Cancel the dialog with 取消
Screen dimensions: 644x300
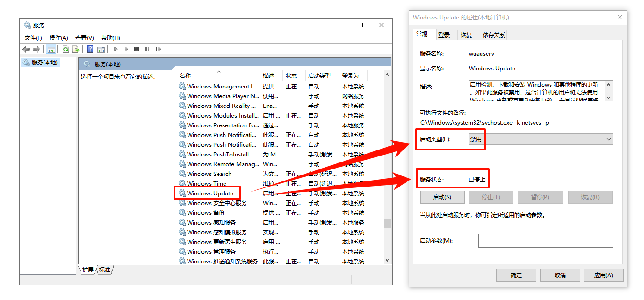click(x=560, y=275)
